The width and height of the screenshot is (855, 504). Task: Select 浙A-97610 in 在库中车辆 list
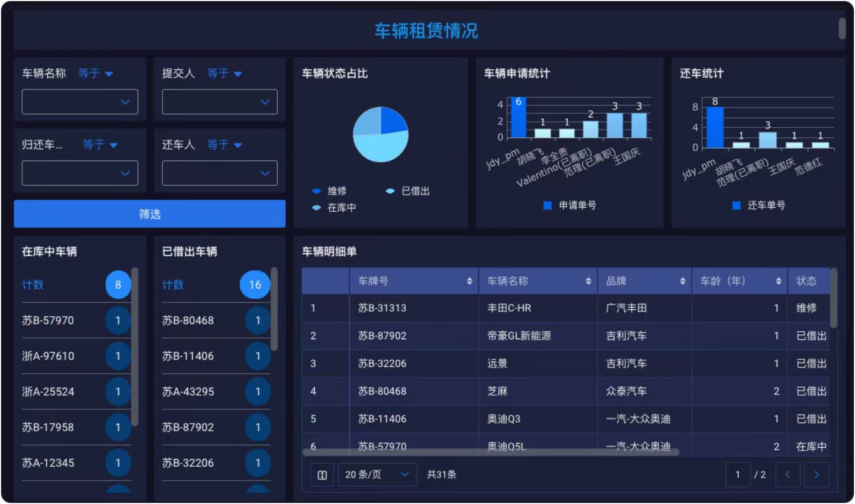(x=76, y=356)
